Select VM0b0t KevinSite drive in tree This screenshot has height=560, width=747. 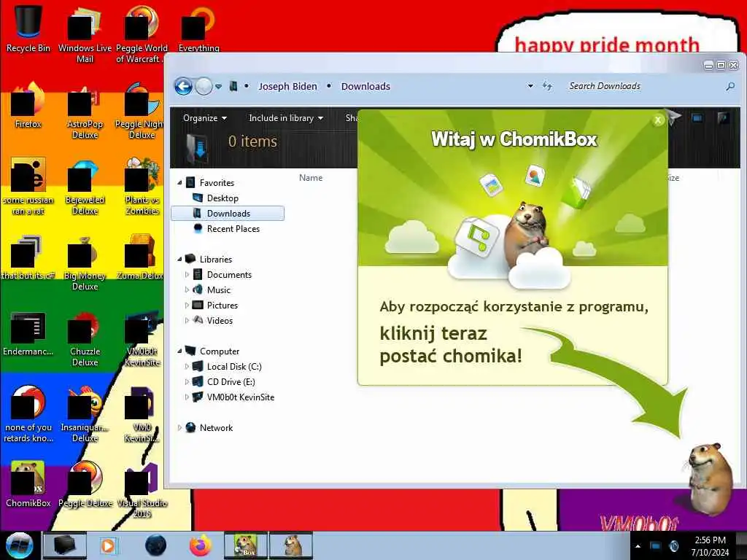coord(240,397)
